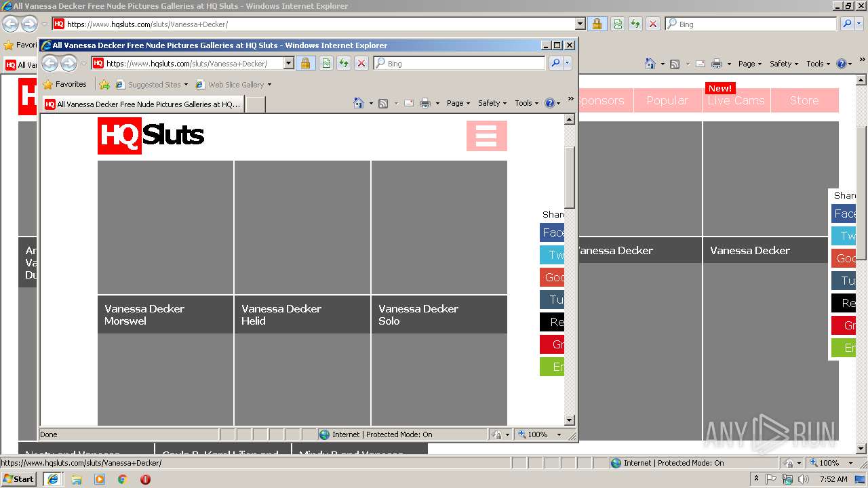
Task: Open the zoom level dropdown in front window
Action: pos(559,434)
